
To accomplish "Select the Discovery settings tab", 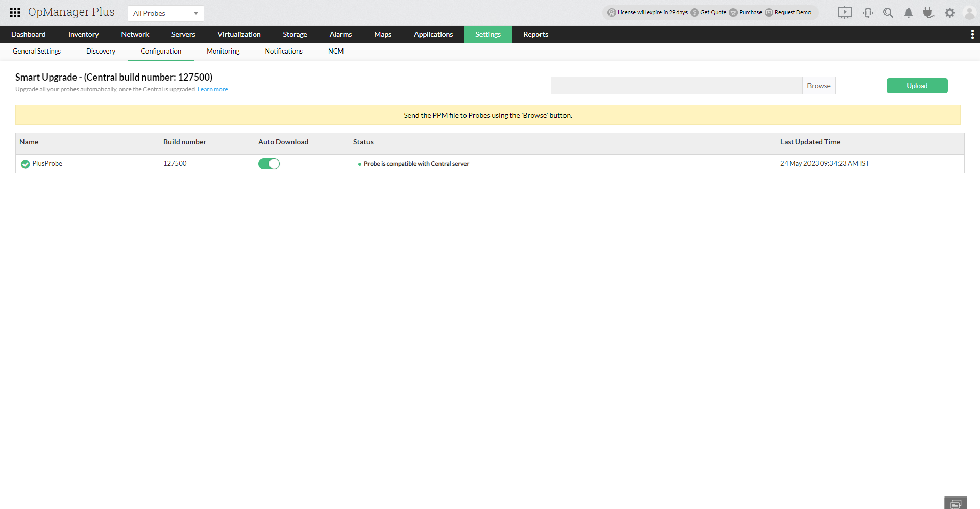I will (x=101, y=51).
